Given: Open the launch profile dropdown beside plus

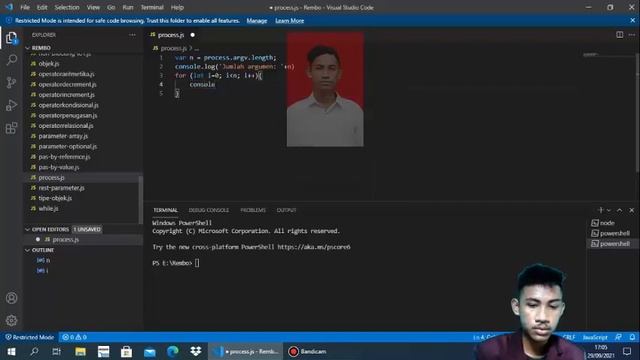Looking at the screenshot, I should coord(609,210).
